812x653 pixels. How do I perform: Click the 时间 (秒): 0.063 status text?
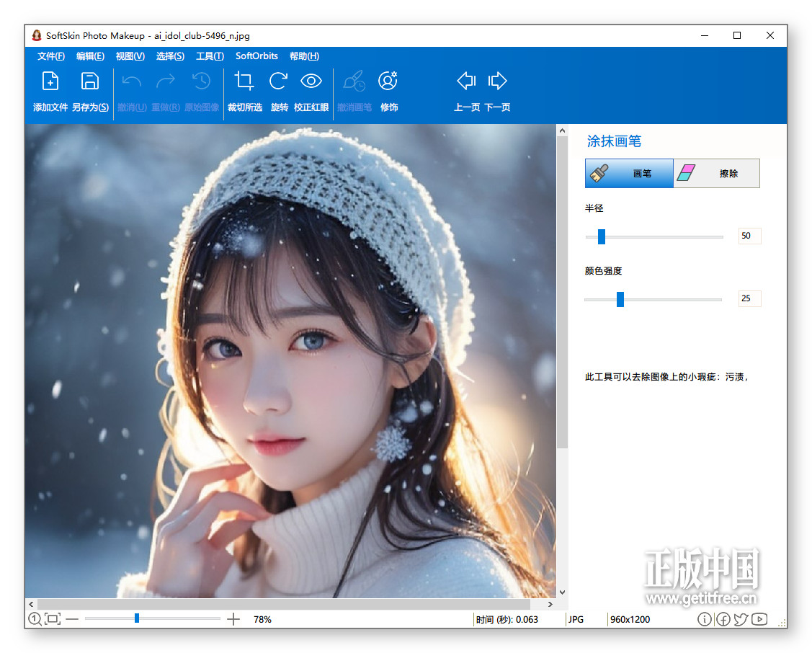point(507,619)
